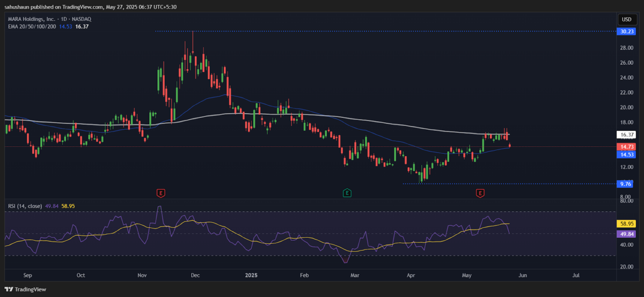This screenshot has width=644, height=297.
Task: Click the Sep label on time axis
Action: coord(28,276)
